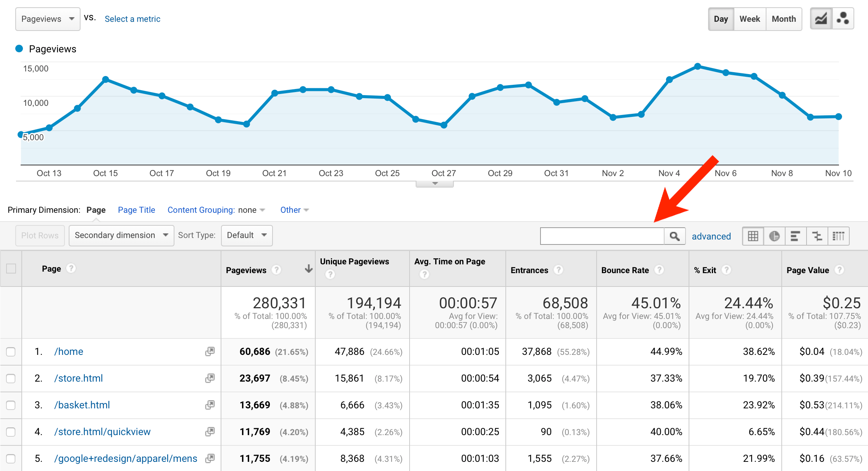
Task: Expand the Other dimension dropdown
Action: 294,210
